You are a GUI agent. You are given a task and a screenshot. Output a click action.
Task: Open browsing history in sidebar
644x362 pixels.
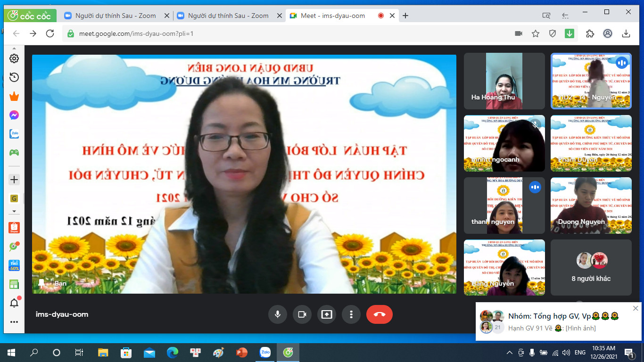(x=14, y=77)
